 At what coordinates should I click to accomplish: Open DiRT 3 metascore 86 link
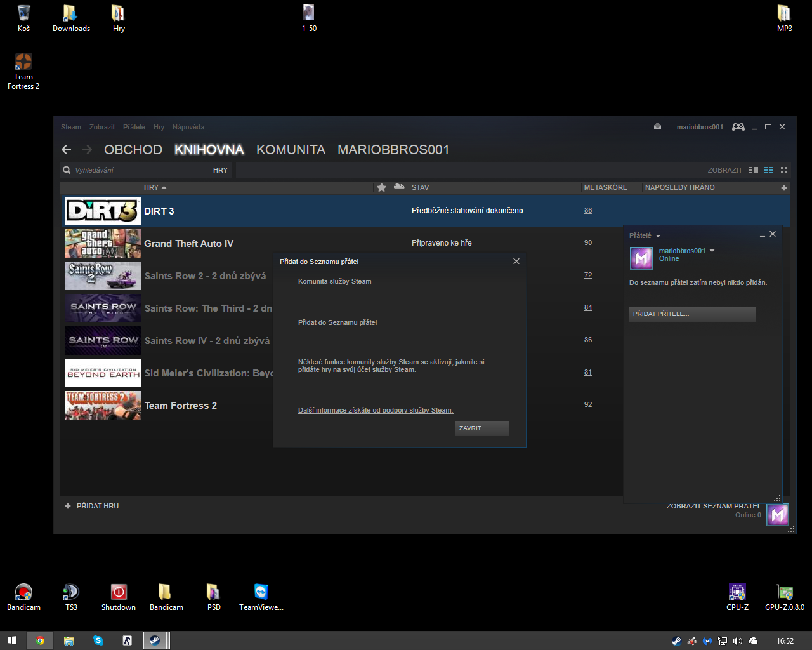click(x=588, y=211)
